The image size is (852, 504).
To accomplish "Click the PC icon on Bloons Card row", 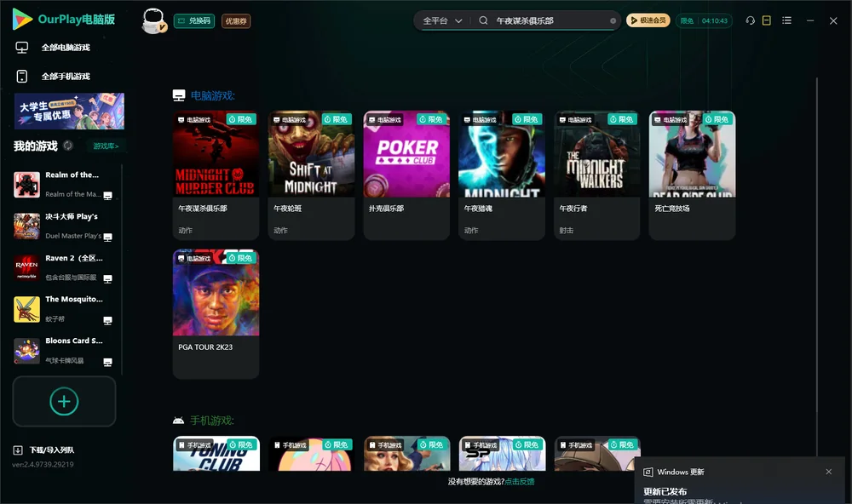I will [x=107, y=363].
